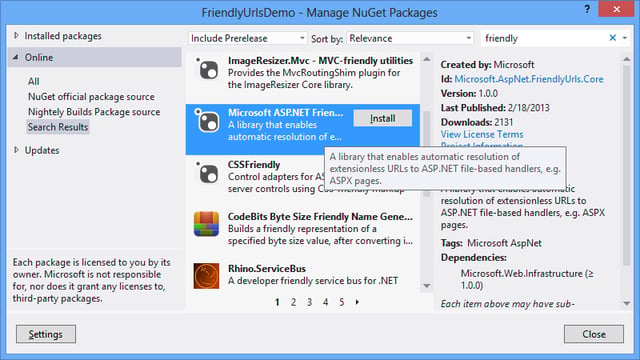Click the Microsoft.Web.Infrastructure dependency text
This screenshot has height=360, width=640.
[527, 279]
